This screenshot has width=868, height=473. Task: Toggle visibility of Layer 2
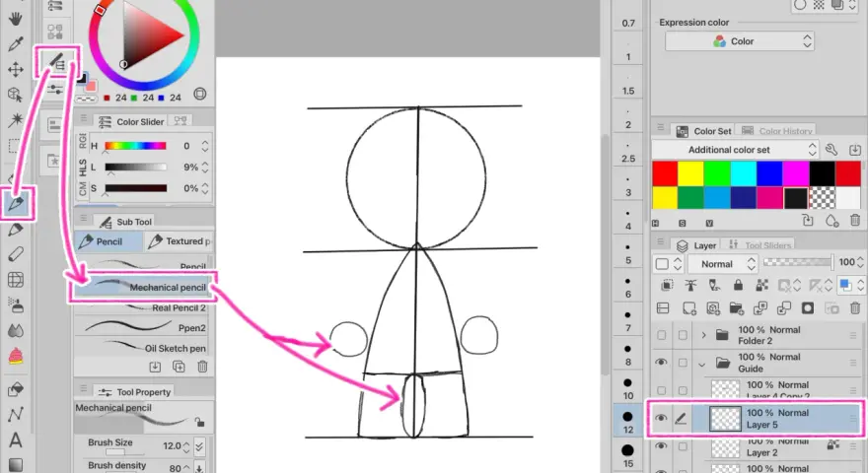pyautogui.click(x=661, y=445)
